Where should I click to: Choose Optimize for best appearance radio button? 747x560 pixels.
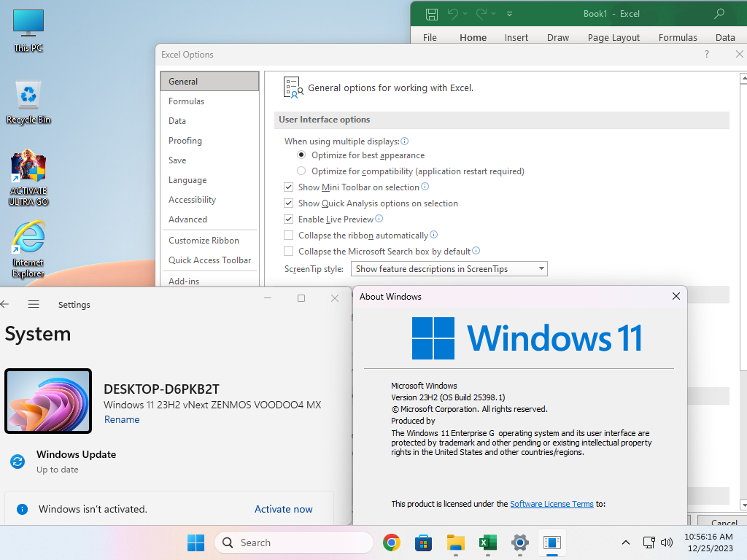[x=301, y=155]
